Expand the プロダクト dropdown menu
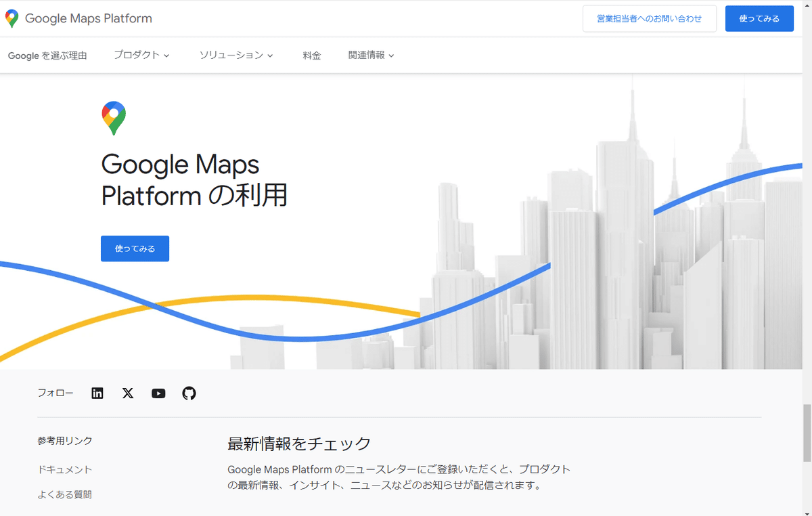This screenshot has height=516, width=812. pos(141,55)
